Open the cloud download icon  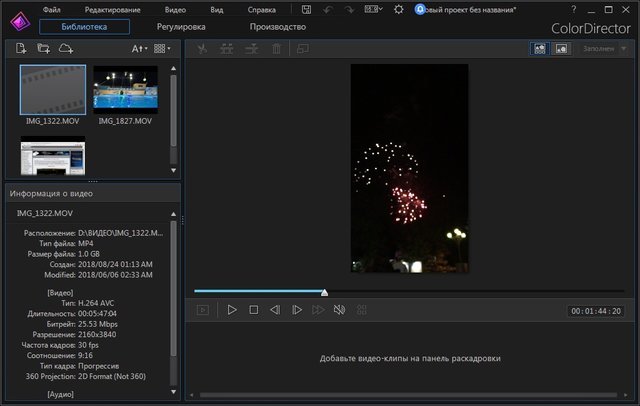tap(66, 48)
